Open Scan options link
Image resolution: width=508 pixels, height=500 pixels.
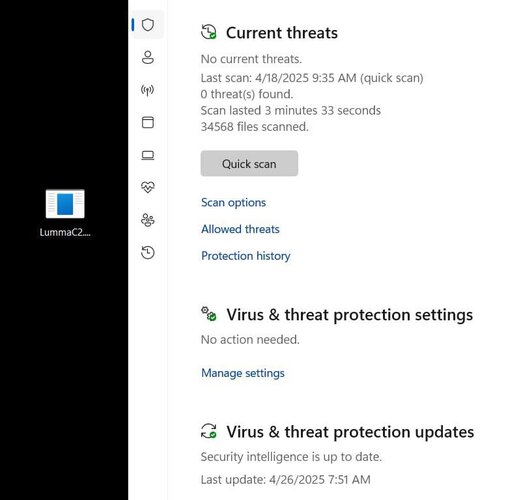click(x=233, y=202)
